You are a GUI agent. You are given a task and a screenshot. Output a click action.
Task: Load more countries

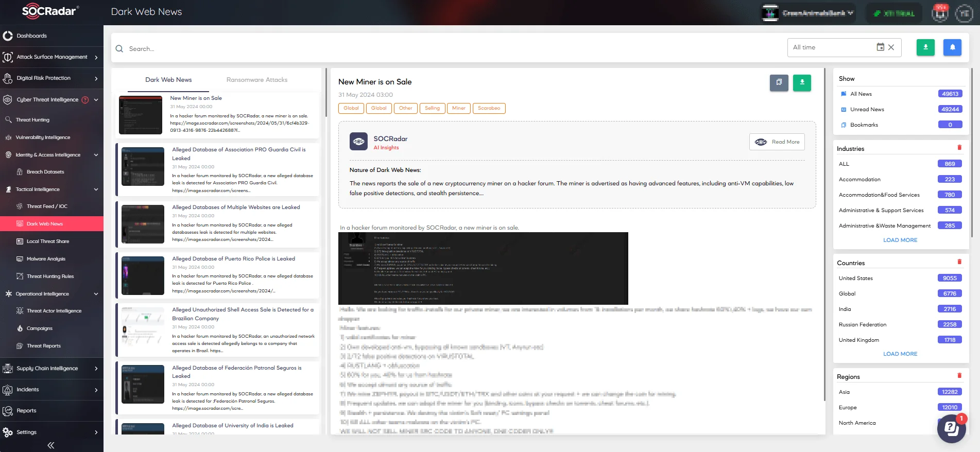900,354
